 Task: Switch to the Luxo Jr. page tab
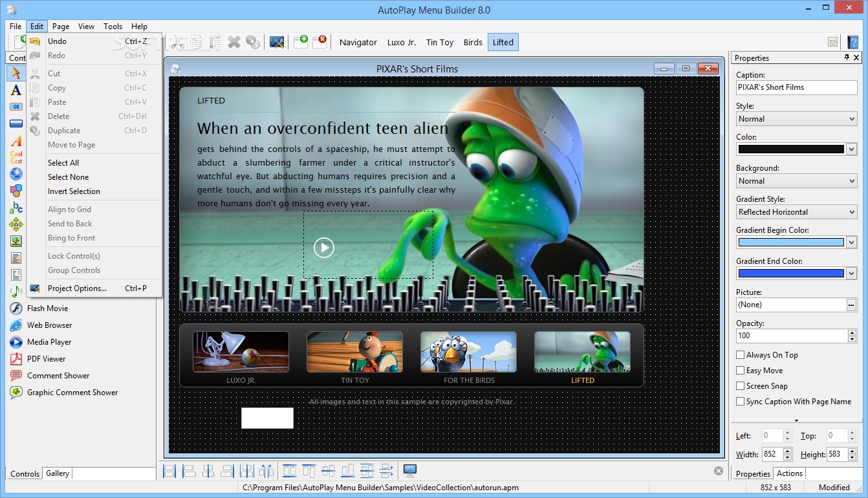401,43
